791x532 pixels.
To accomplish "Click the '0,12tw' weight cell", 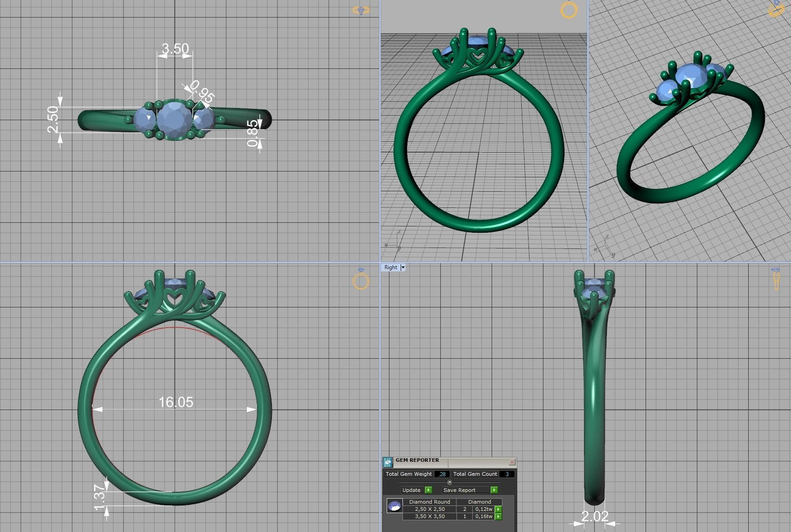I will click(x=484, y=509).
